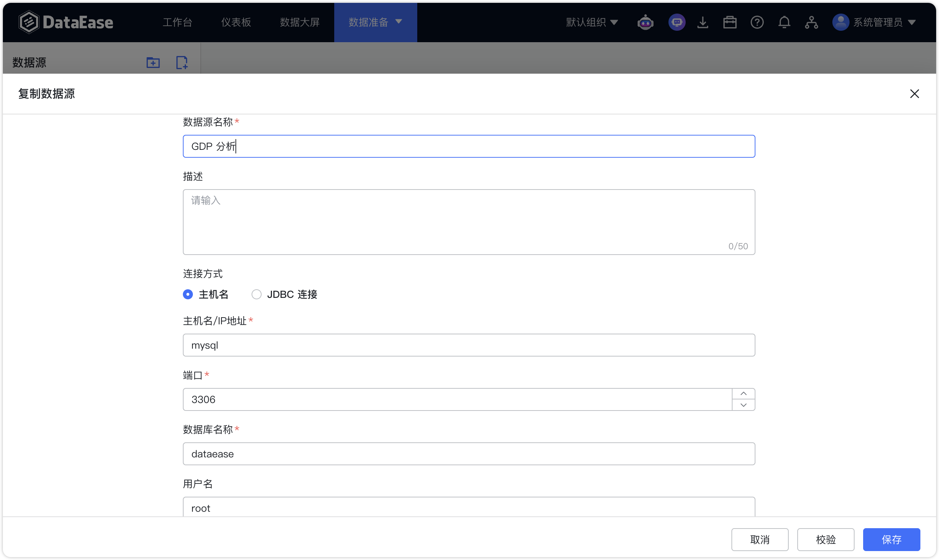939x560 pixels.
Task: Click the new folder icon
Action: click(153, 62)
